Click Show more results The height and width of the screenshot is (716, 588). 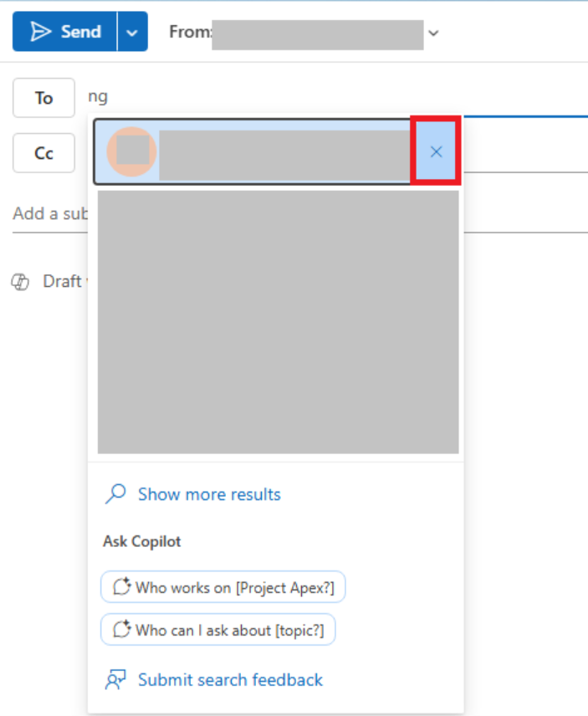[209, 494]
